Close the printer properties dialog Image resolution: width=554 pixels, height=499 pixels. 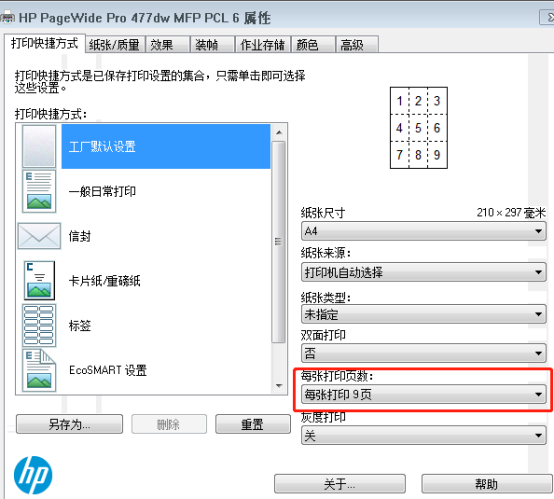pos(548,17)
